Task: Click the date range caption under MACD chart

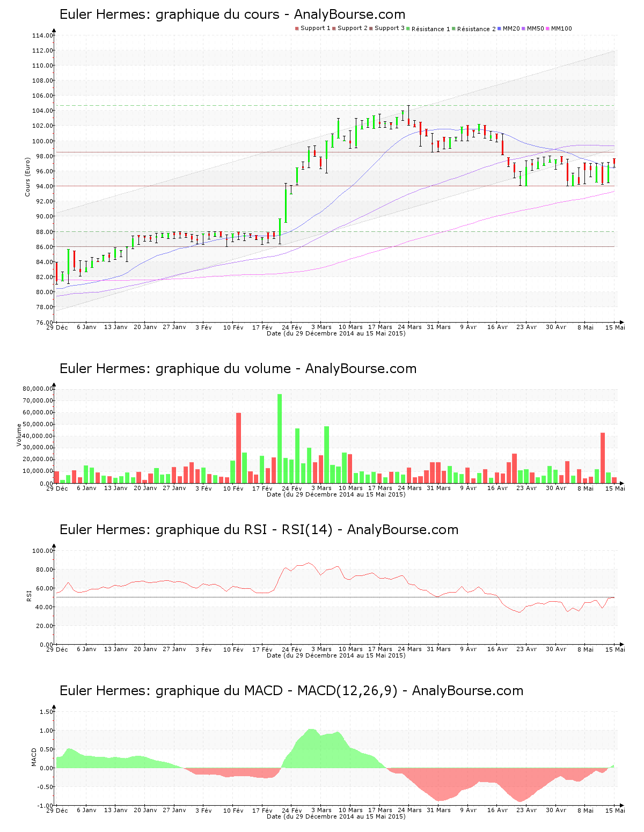Action: [x=336, y=816]
